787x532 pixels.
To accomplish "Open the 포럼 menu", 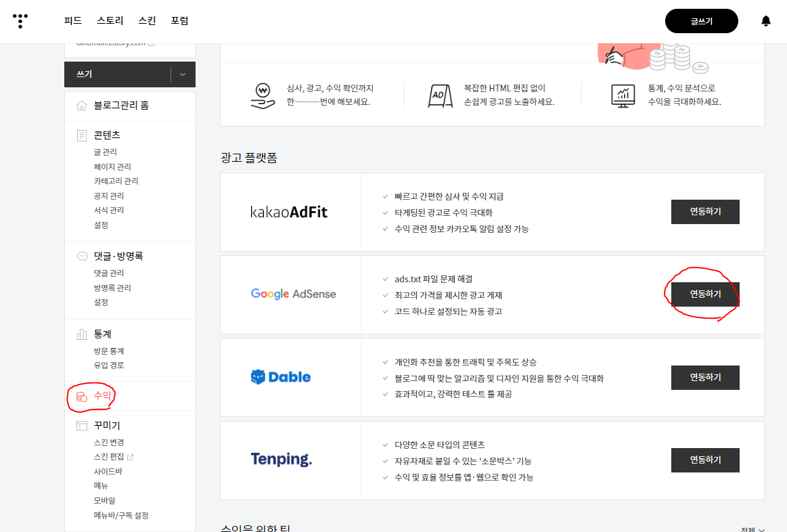I will click(179, 20).
